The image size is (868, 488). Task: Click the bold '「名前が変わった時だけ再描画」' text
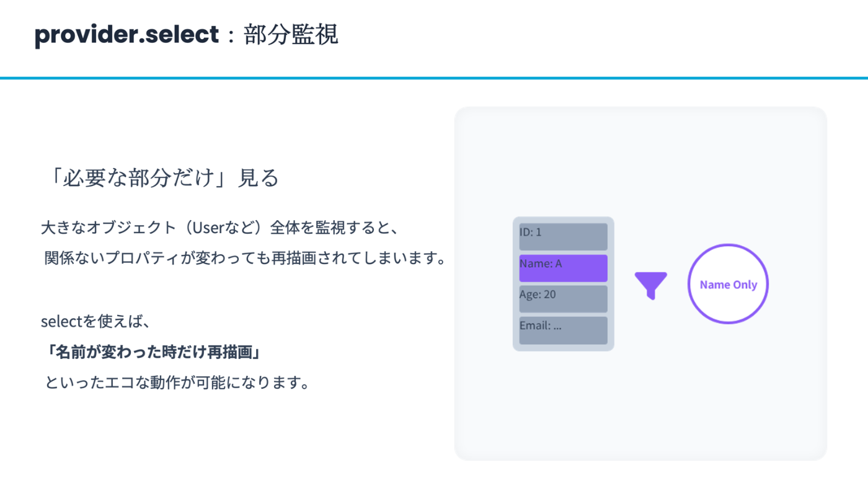click(153, 353)
